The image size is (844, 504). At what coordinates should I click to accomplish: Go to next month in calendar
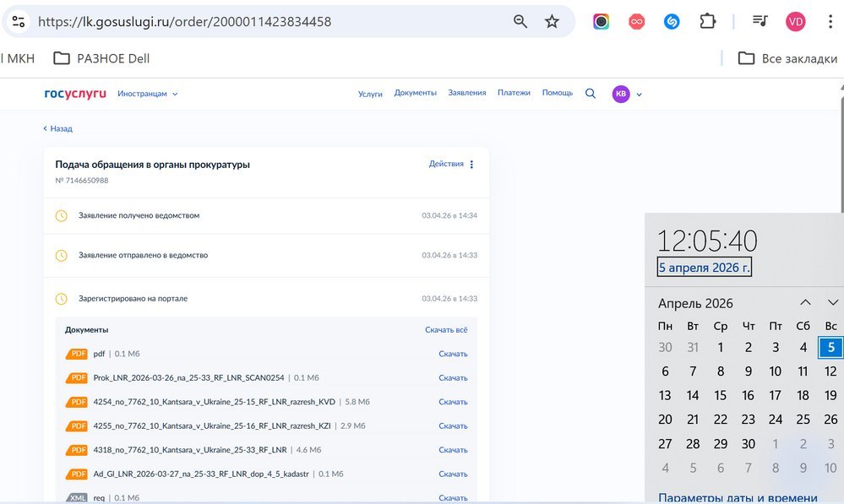coord(833,302)
